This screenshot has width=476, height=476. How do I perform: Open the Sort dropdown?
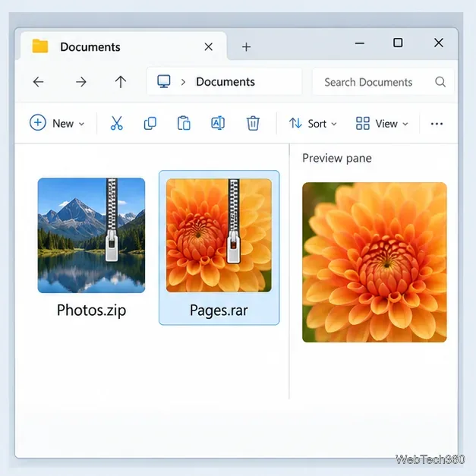tap(313, 124)
